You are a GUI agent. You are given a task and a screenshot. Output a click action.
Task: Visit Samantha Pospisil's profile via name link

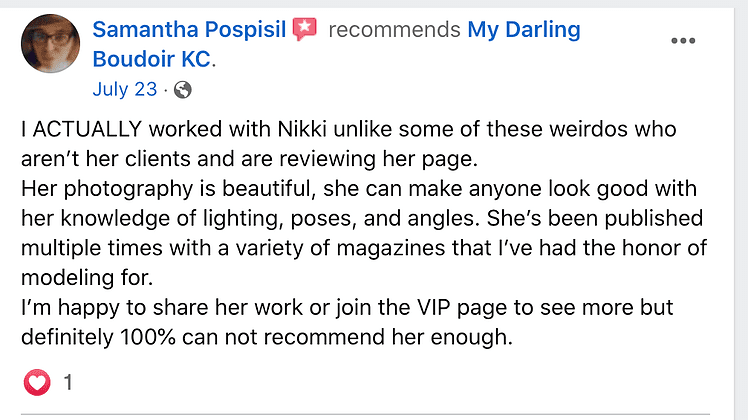pos(190,30)
